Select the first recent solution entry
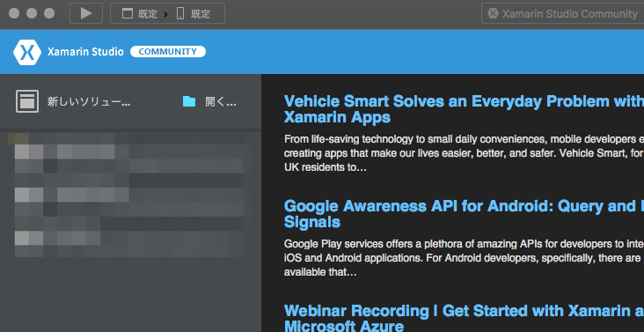The width and height of the screenshot is (644, 332). (129, 159)
